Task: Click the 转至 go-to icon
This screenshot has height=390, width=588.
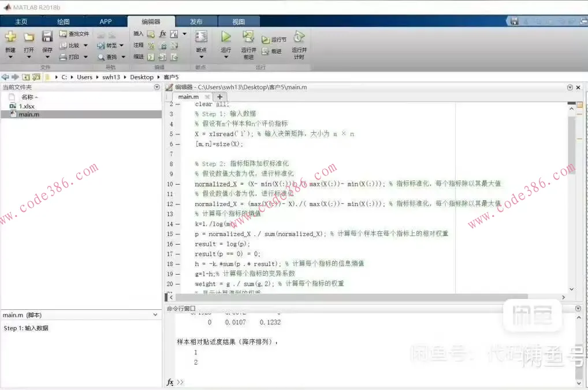Action: (x=101, y=46)
